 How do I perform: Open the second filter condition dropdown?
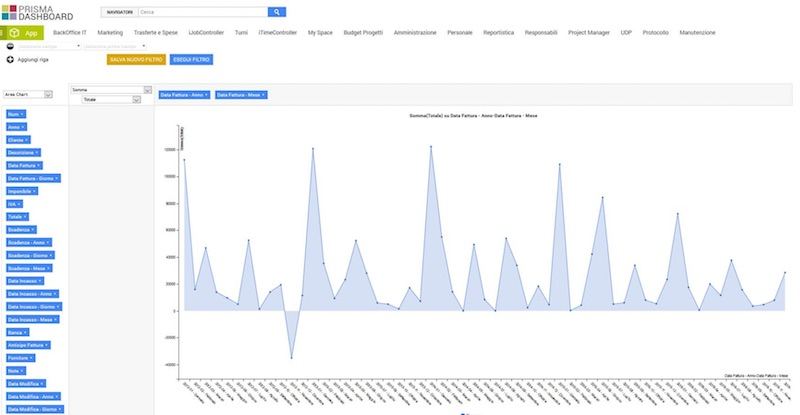[115, 46]
